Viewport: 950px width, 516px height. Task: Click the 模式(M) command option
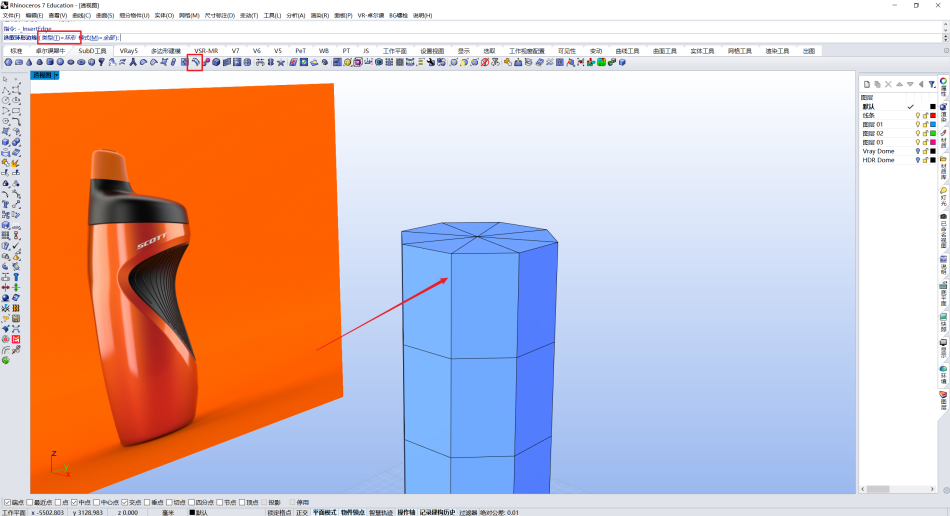98,38
